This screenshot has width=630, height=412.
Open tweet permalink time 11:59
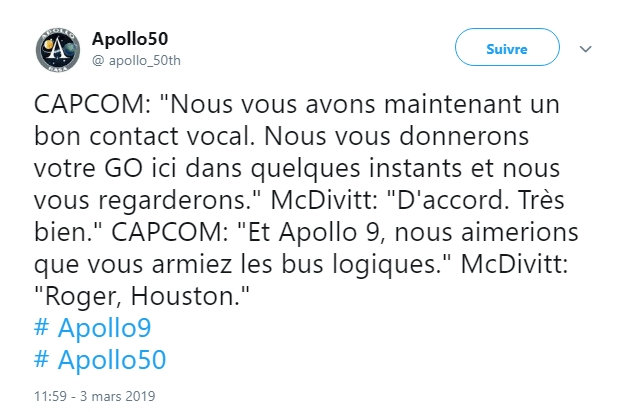[50, 393]
